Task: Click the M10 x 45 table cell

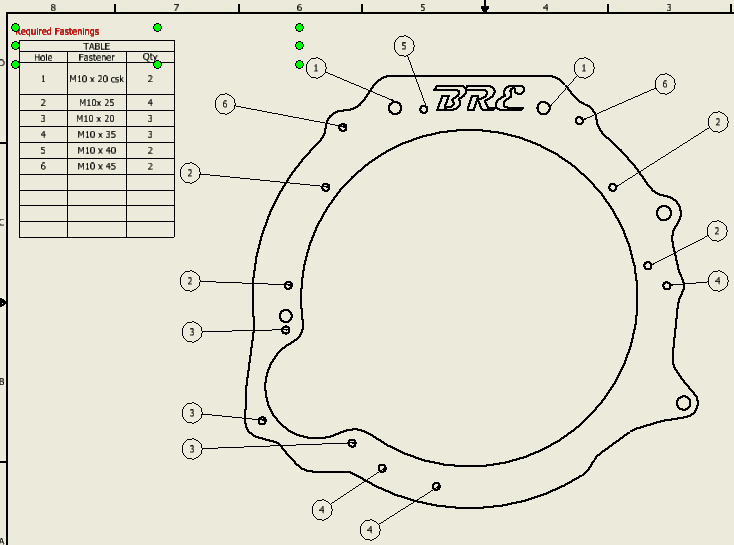Action: pyautogui.click(x=97, y=166)
